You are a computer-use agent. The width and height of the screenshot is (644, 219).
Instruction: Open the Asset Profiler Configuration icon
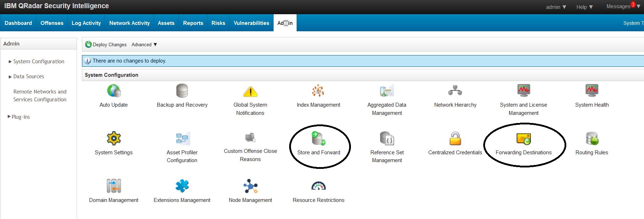(x=182, y=138)
